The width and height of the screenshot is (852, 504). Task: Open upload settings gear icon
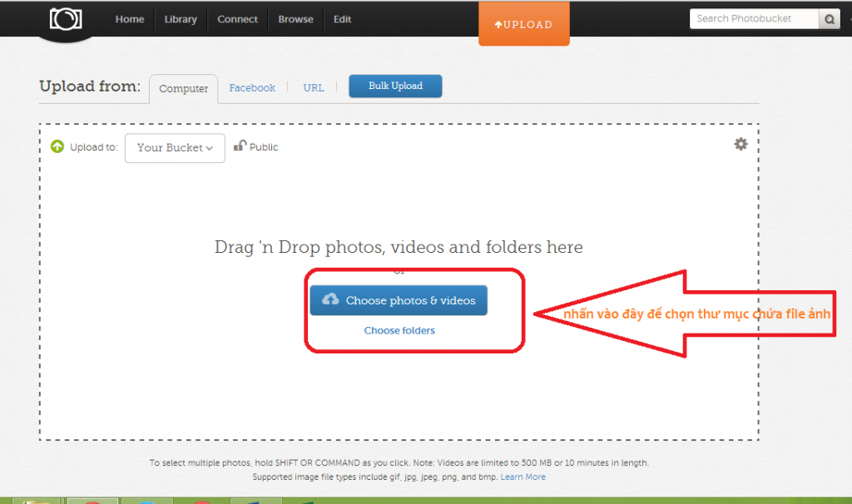(741, 144)
